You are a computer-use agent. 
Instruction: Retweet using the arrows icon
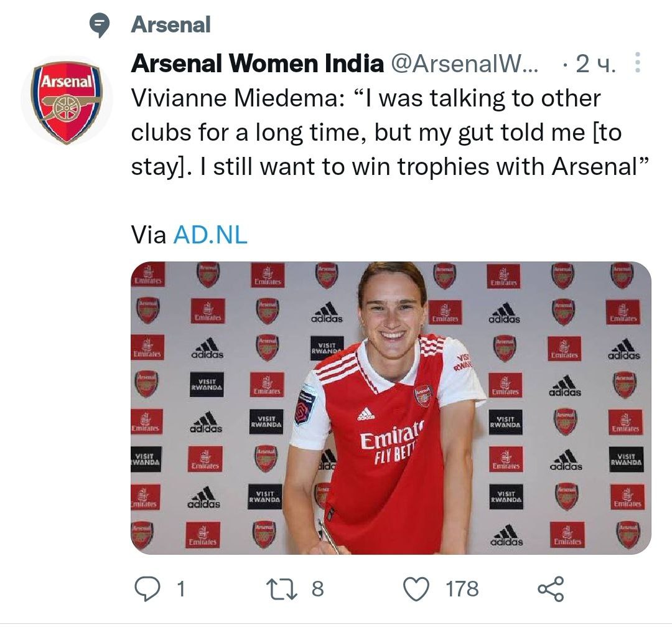(x=280, y=589)
